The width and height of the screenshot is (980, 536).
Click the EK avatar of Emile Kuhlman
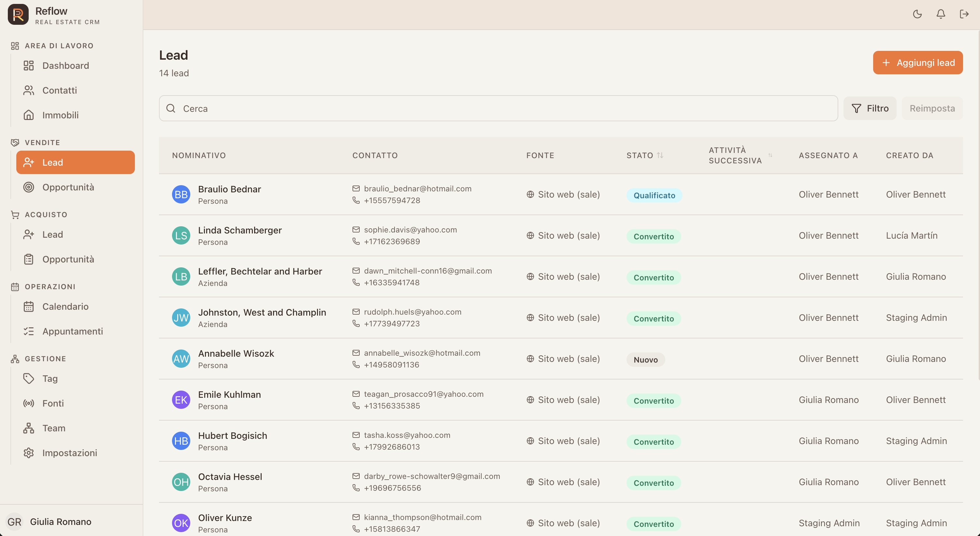[181, 400]
